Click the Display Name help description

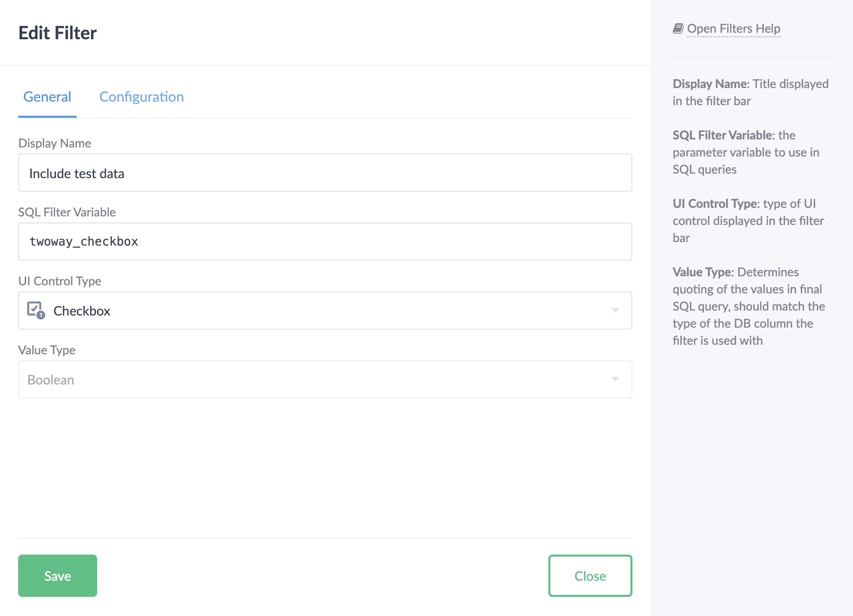(x=751, y=93)
